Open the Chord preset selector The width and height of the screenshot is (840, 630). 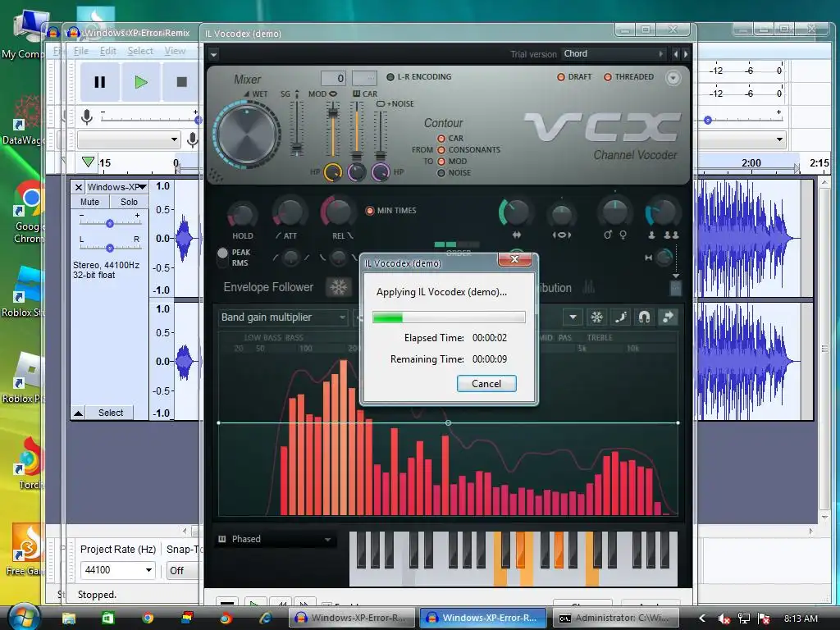pos(614,53)
